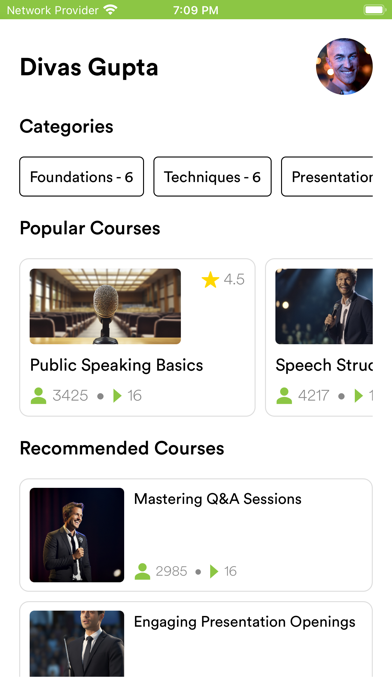Select the Foundations - 6 category
392x696 pixels.
click(x=82, y=177)
